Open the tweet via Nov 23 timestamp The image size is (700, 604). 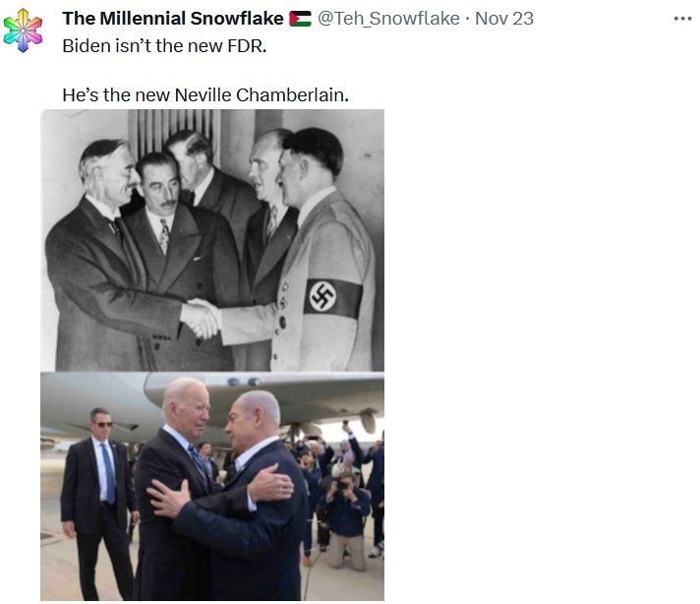click(504, 19)
